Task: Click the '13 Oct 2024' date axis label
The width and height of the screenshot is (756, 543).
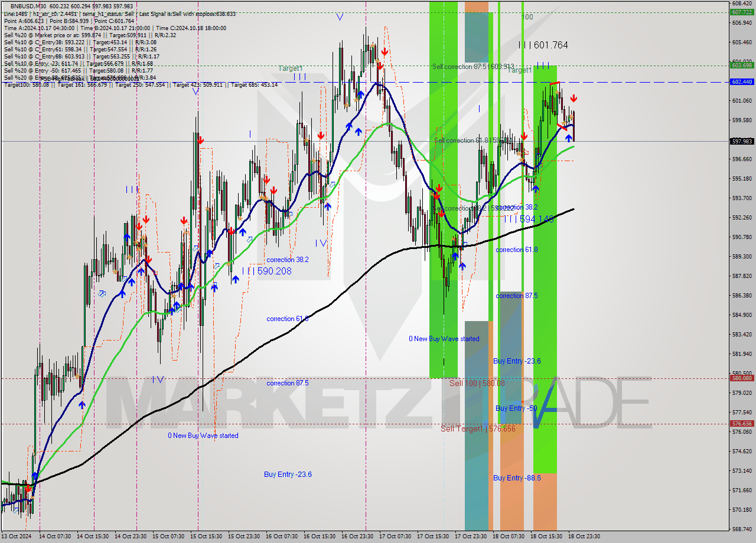Action: [16, 537]
